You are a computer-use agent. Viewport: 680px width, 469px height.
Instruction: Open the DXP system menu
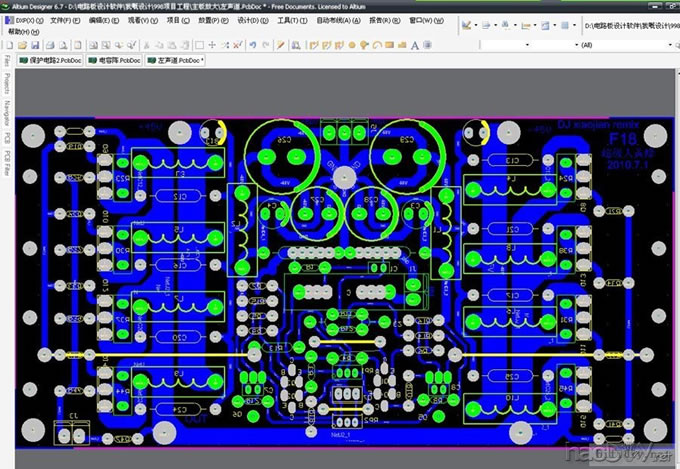coord(23,20)
